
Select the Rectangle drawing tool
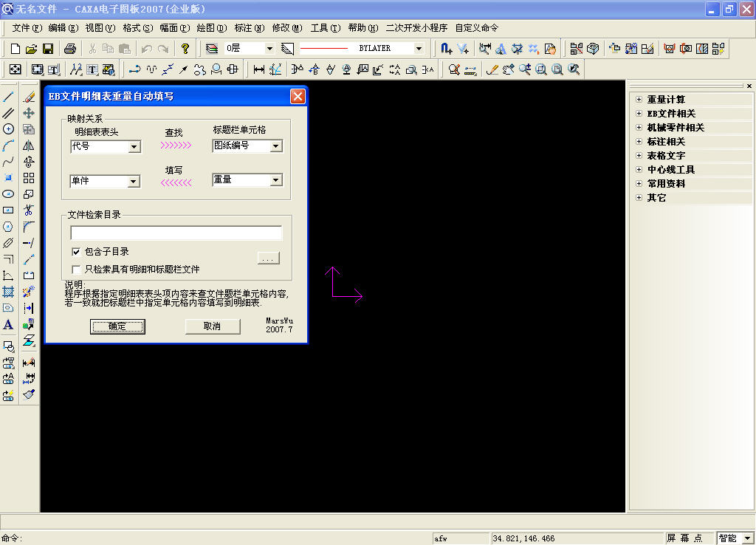point(8,210)
